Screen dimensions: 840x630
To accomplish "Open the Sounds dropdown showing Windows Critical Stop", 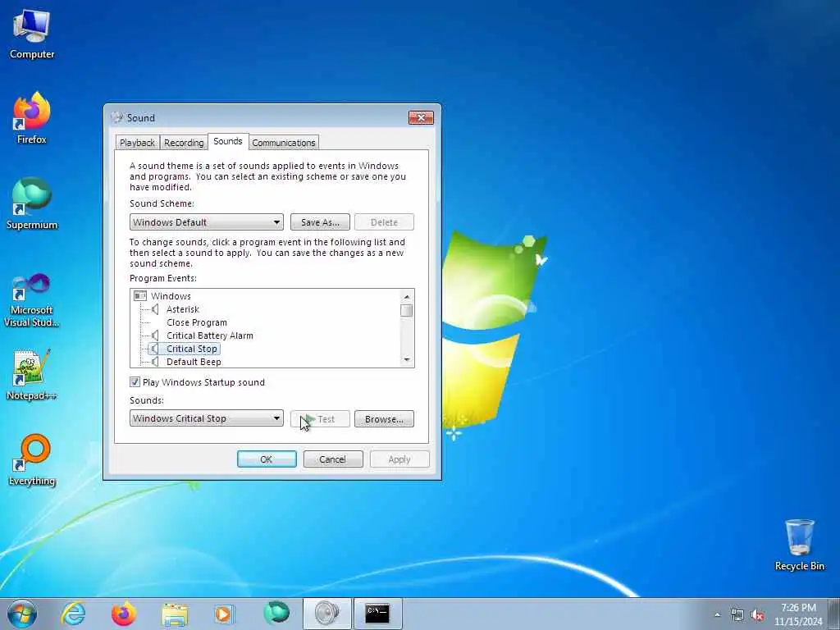I will click(x=206, y=418).
